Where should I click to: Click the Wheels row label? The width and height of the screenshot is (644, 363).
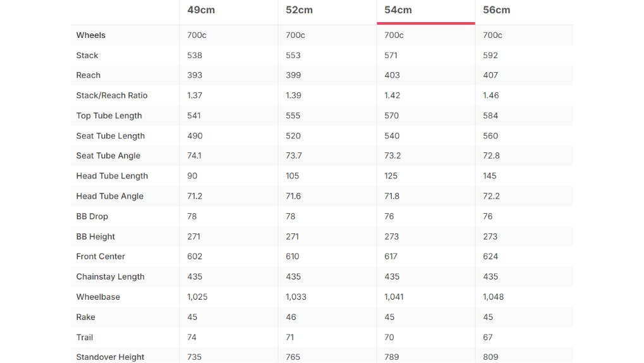91,35
